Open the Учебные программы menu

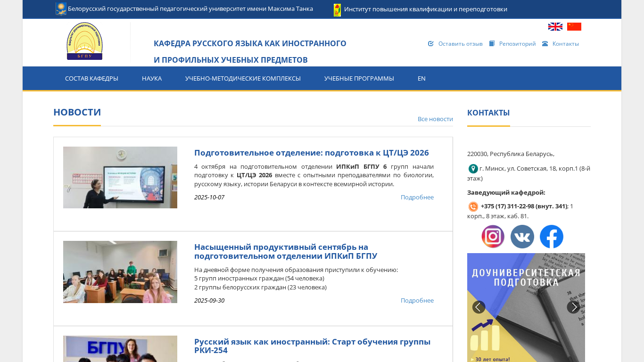tap(359, 79)
